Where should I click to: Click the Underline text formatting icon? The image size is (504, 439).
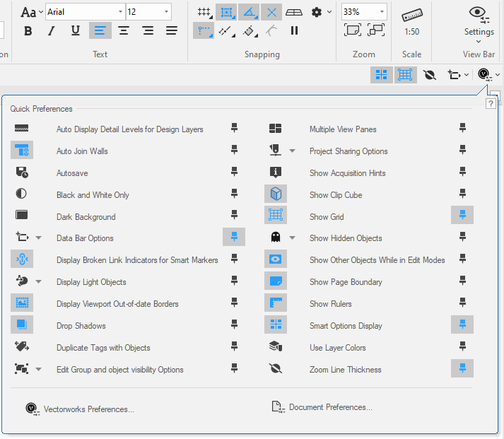(x=76, y=30)
